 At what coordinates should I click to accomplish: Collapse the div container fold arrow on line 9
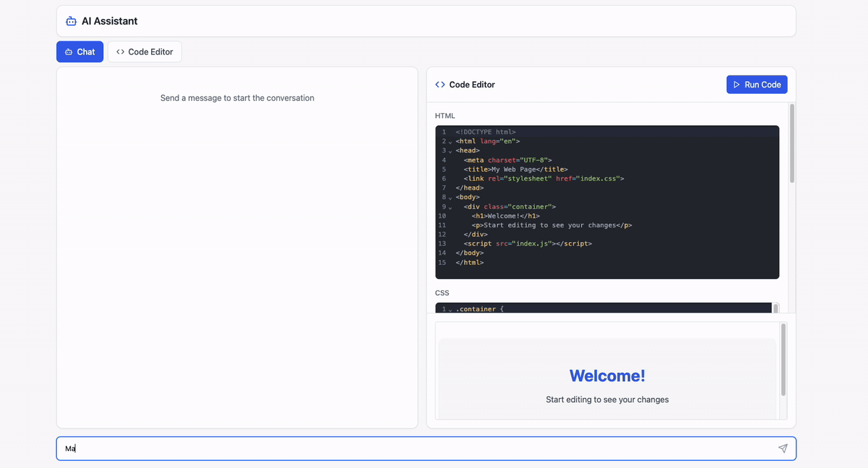[450, 207]
